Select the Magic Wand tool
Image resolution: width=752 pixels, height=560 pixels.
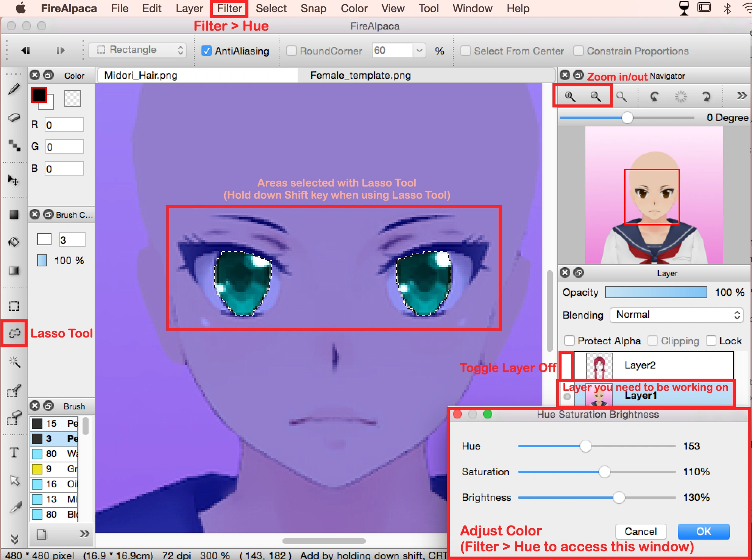pyautogui.click(x=14, y=362)
